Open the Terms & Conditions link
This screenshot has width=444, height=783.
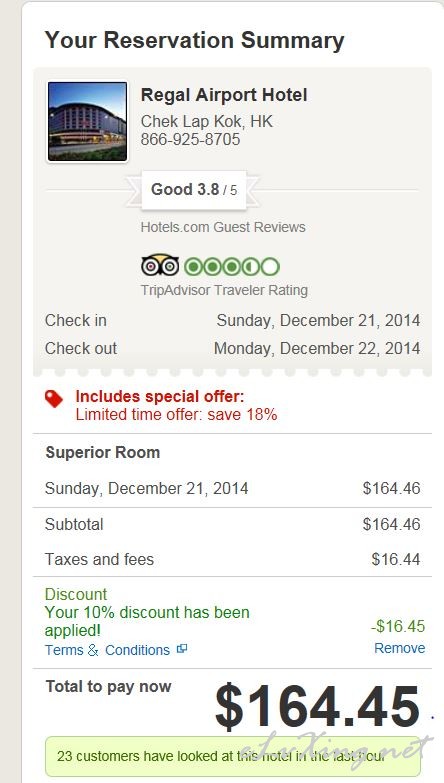(x=107, y=650)
